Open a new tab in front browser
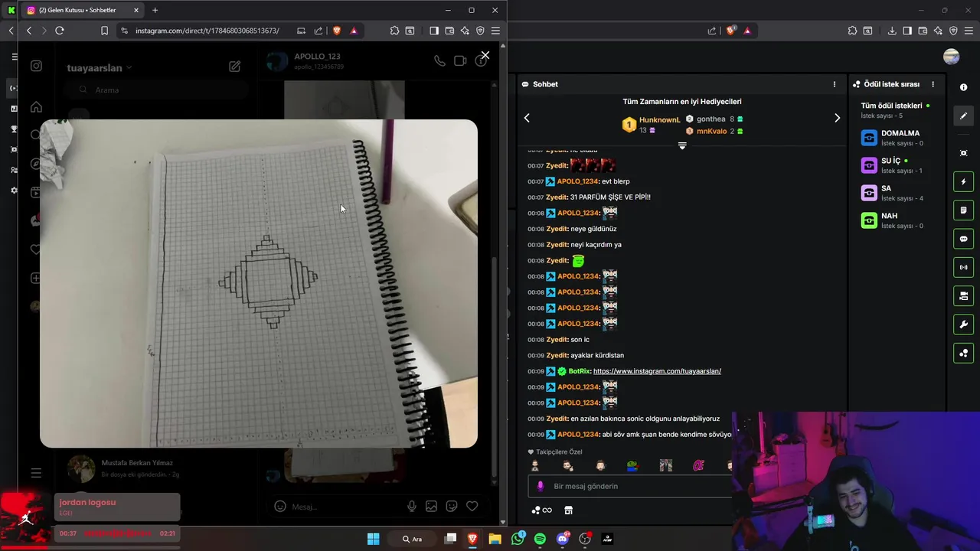This screenshot has height=551, width=980. [155, 10]
